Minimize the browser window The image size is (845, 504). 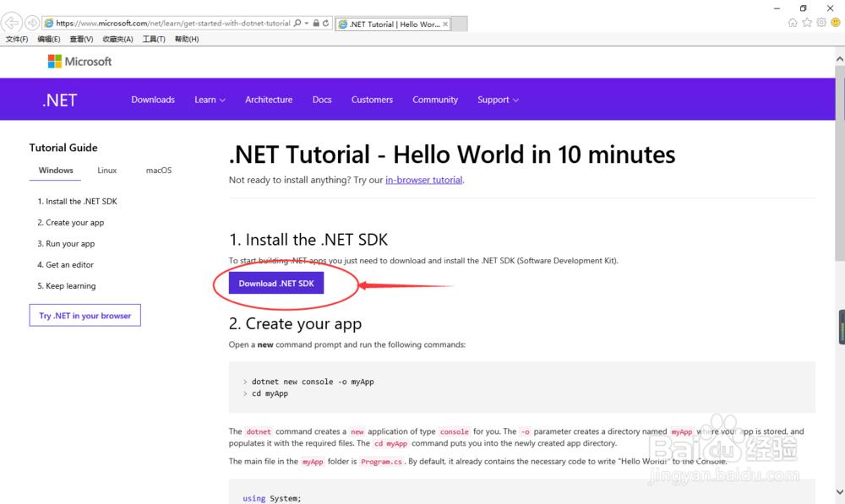pos(777,8)
